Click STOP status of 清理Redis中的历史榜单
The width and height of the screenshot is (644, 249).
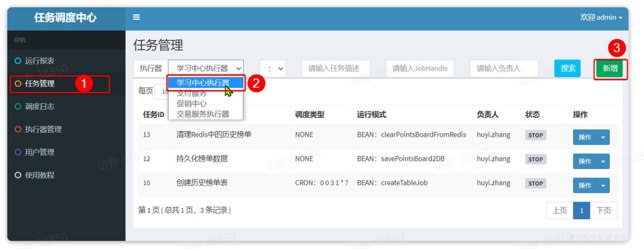[536, 135]
